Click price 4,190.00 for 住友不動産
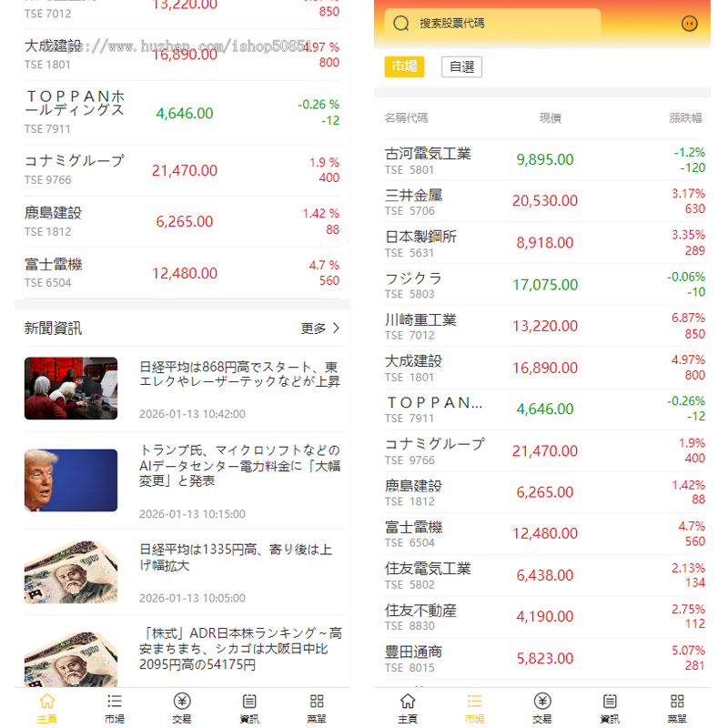Image resolution: width=728 pixels, height=728 pixels. tap(545, 617)
